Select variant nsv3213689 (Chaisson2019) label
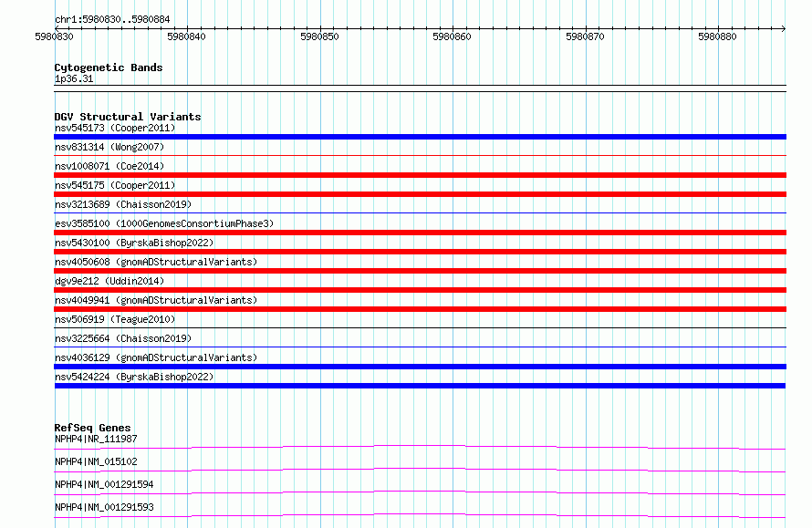Screen dimensions: 812x528 click(x=123, y=204)
